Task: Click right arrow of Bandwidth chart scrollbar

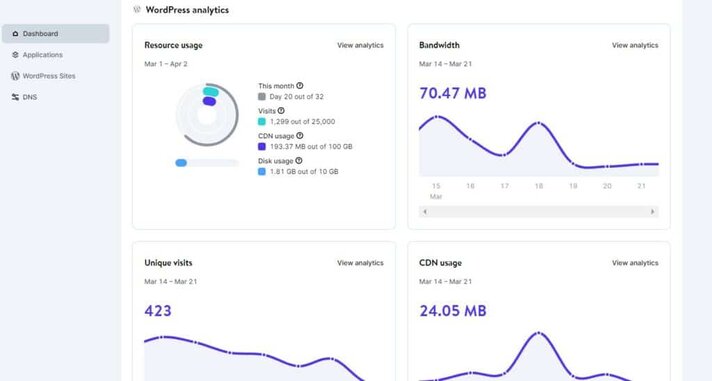Action: (x=653, y=212)
